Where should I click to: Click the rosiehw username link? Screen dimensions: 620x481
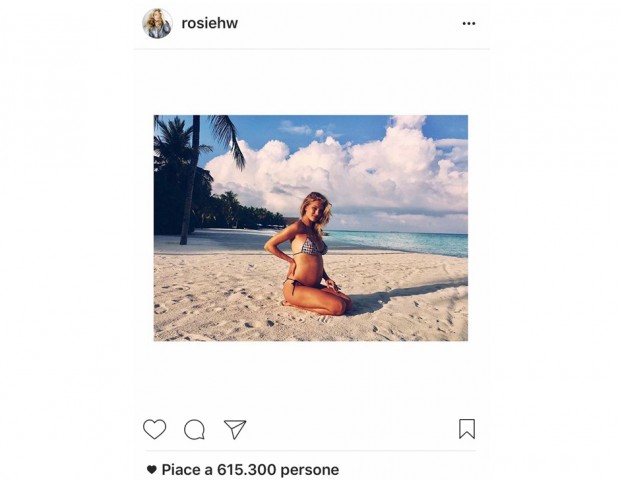click(210, 23)
